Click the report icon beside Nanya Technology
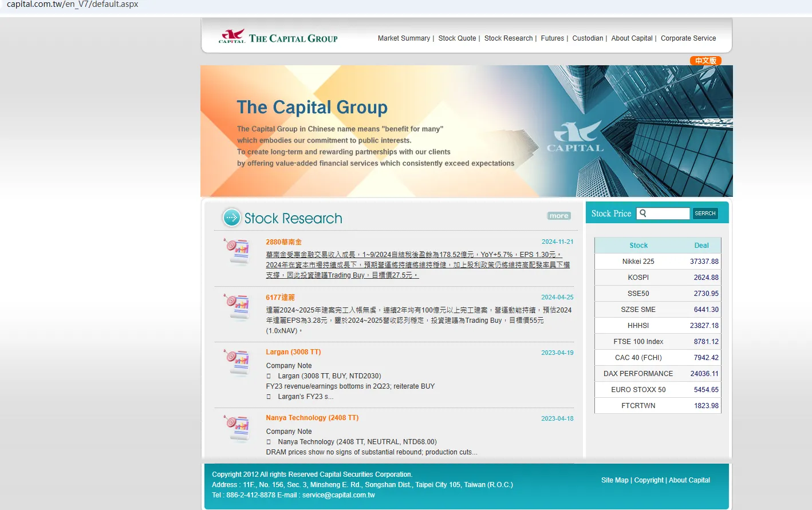812x510 pixels. (237, 428)
